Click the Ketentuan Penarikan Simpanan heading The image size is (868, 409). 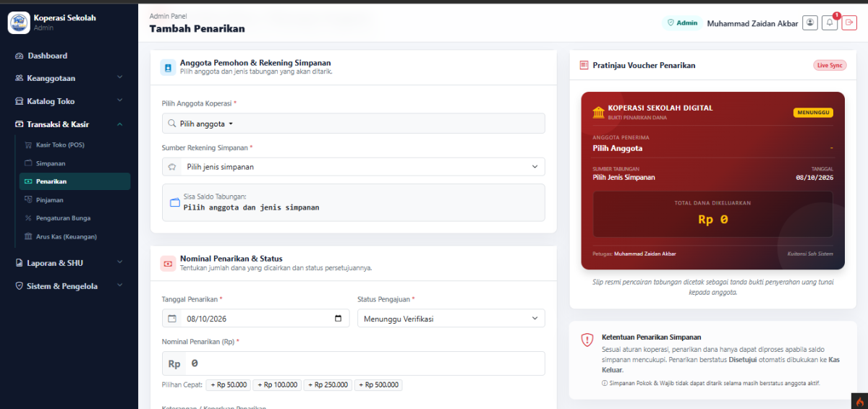(x=651, y=337)
